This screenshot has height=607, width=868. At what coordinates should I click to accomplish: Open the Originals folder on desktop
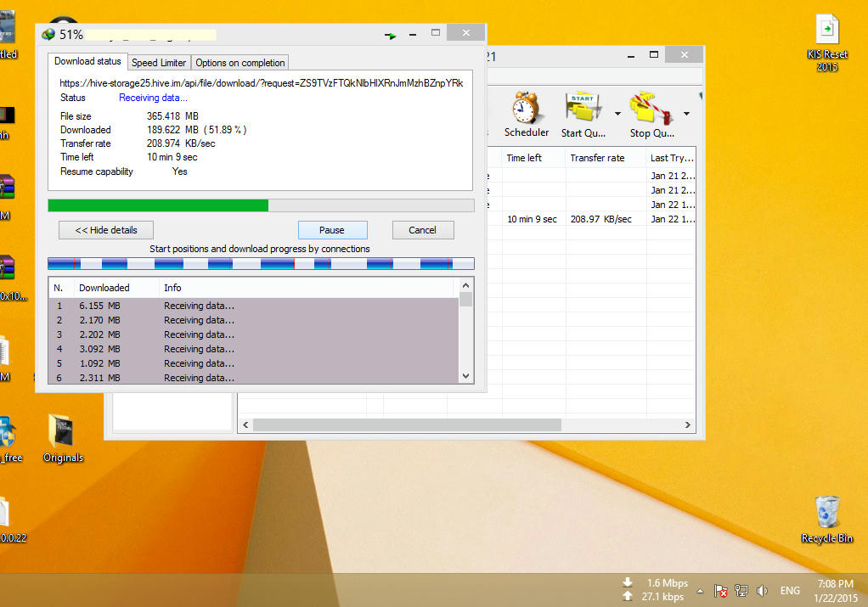pos(63,438)
